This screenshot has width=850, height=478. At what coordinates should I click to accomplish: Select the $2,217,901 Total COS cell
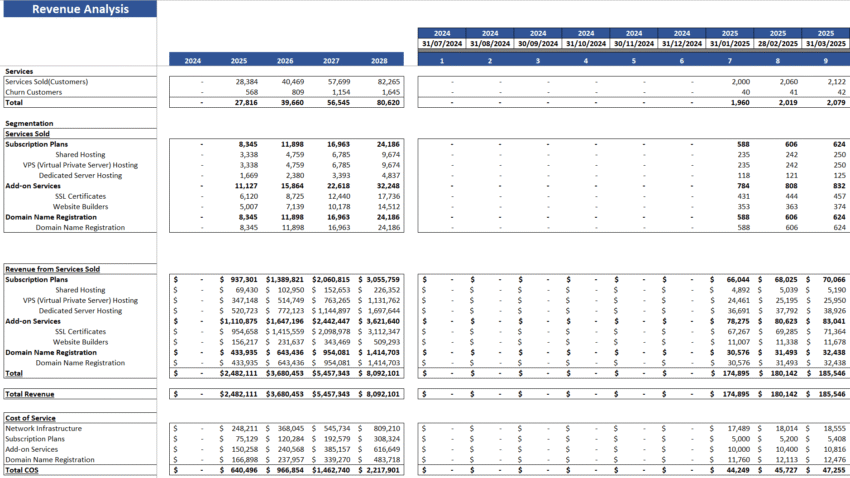pyautogui.click(x=379, y=470)
